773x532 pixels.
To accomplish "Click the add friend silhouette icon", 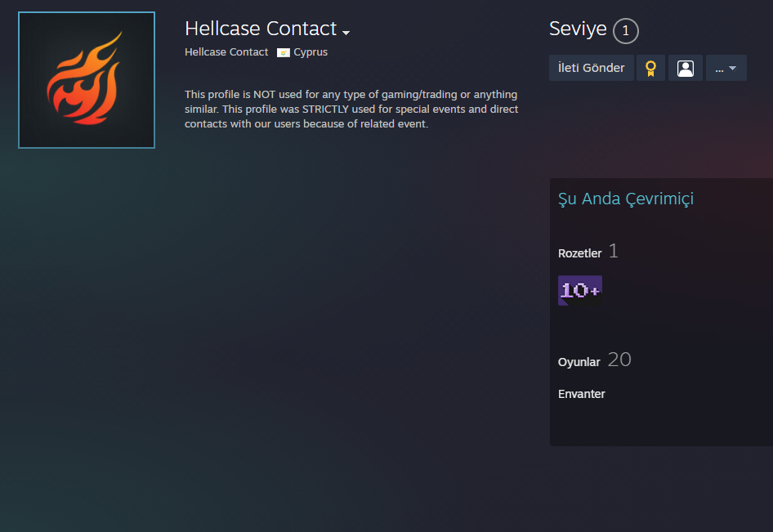I will (686, 68).
